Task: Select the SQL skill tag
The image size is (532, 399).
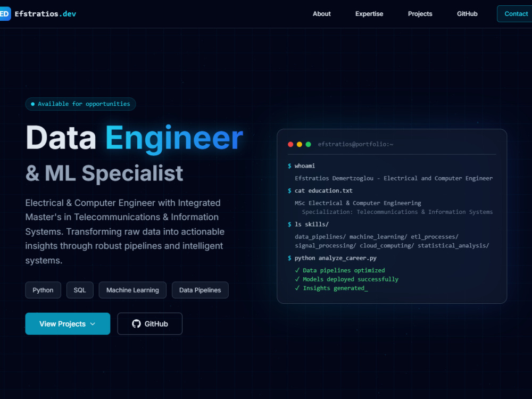Action: (x=80, y=290)
